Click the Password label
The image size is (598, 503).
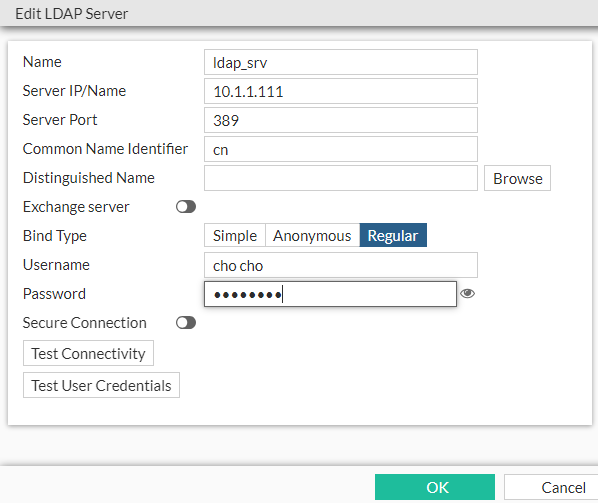coord(54,294)
